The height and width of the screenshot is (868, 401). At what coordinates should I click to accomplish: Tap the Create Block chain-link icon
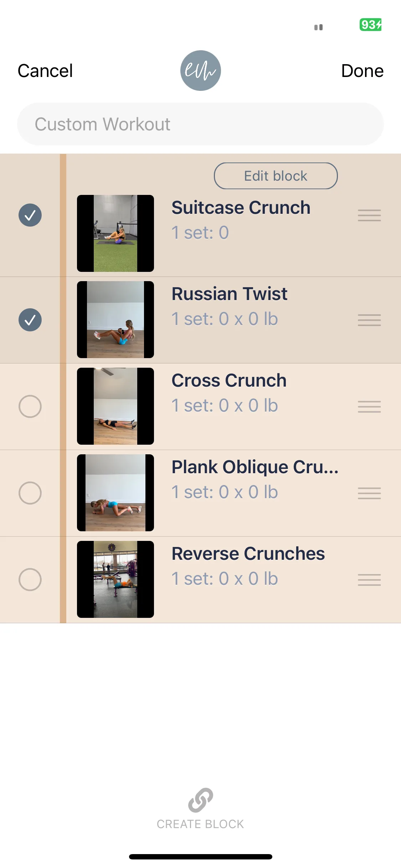tap(200, 800)
